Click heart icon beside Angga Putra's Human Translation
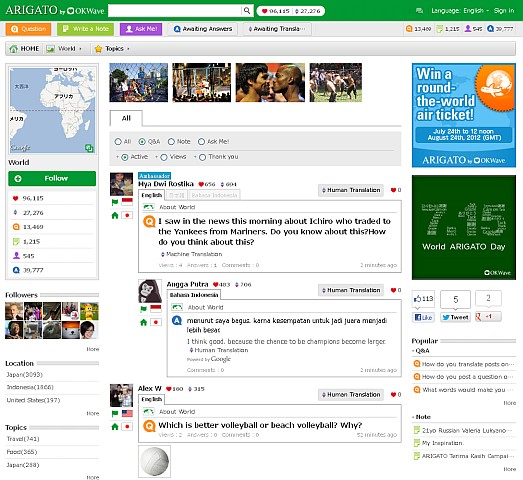This screenshot has height=480, width=523. (x=393, y=290)
